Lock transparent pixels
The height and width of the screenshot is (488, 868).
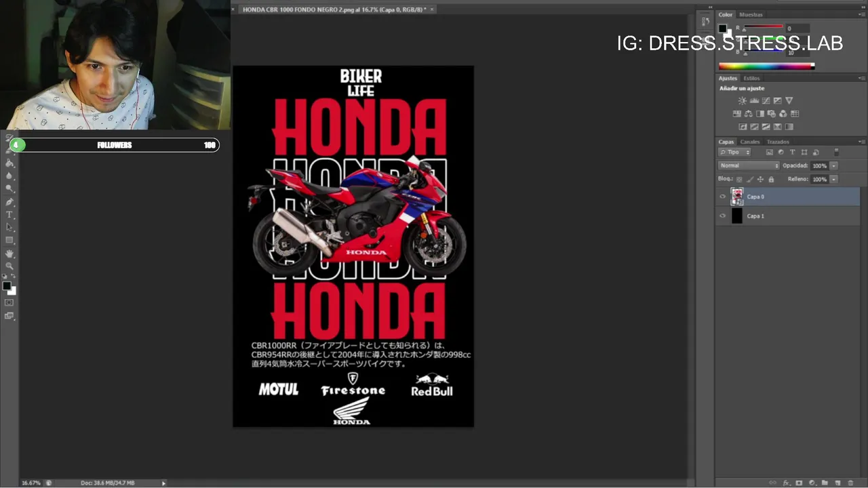739,180
